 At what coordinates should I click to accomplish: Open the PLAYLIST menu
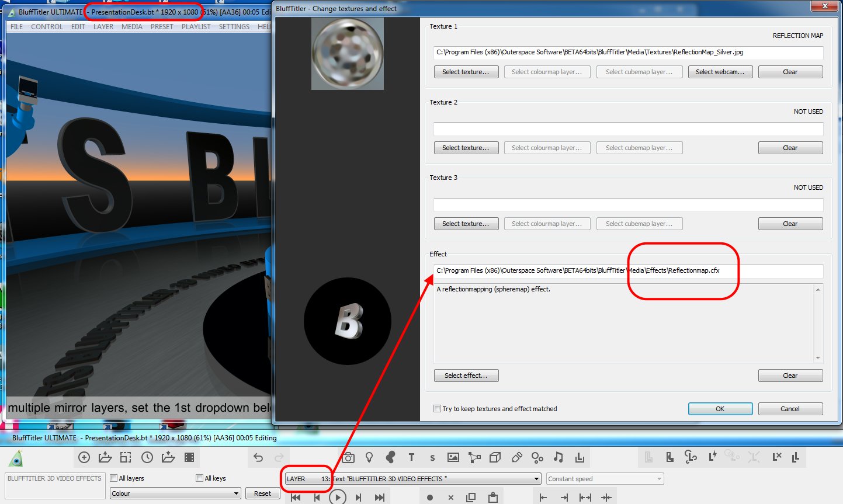[196, 27]
